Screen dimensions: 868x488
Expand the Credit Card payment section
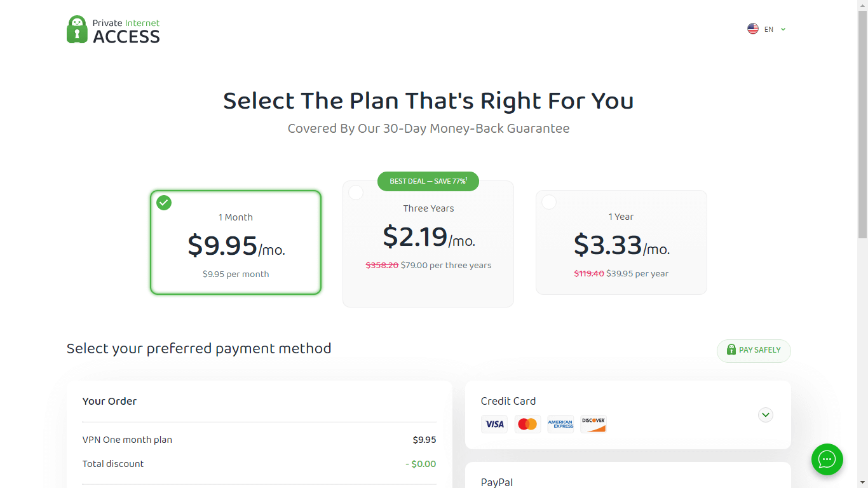766,415
